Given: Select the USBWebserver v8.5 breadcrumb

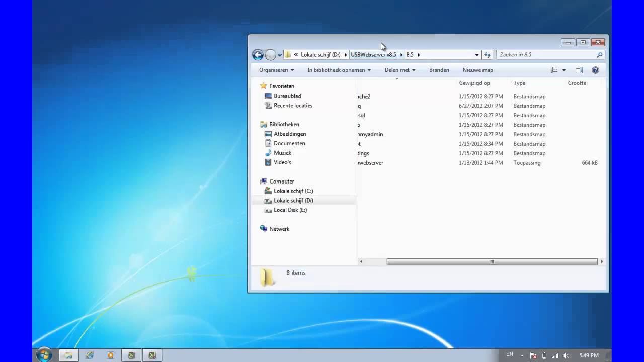Looking at the screenshot, I should point(373,55).
